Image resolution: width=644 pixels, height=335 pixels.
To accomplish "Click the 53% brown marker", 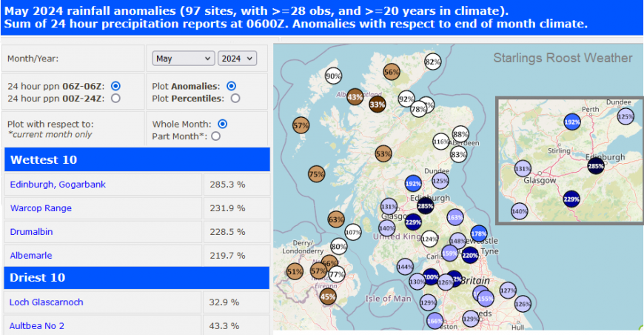I will 383,153.
